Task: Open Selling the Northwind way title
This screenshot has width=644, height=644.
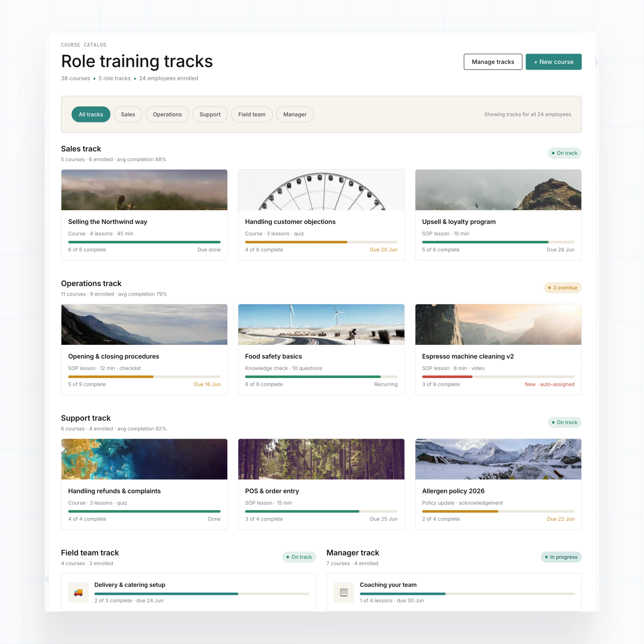Action: pyautogui.click(x=108, y=222)
